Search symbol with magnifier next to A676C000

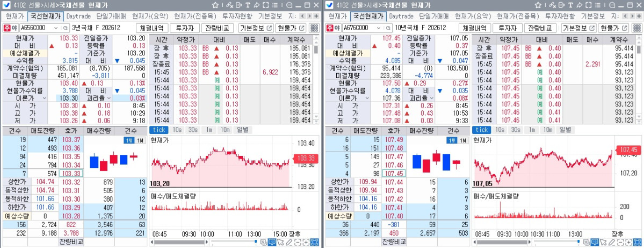388,28
